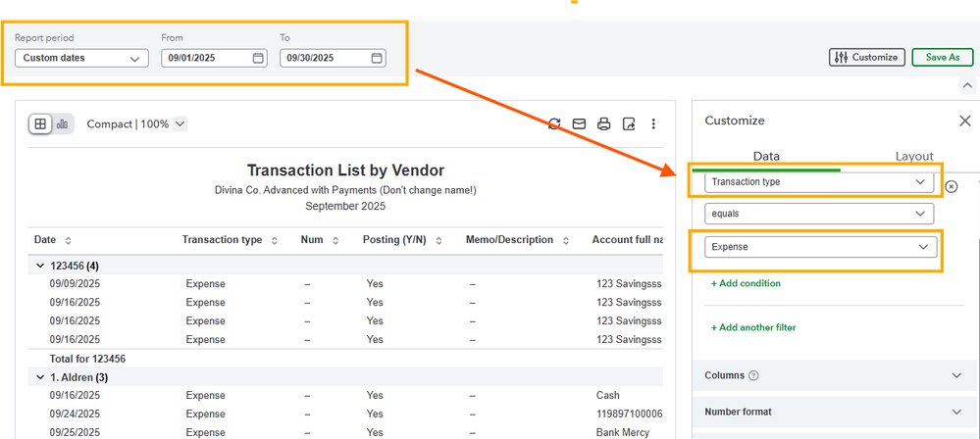This screenshot has height=439, width=980.
Task: Click the September 2025 report subtitle
Action: click(x=345, y=206)
